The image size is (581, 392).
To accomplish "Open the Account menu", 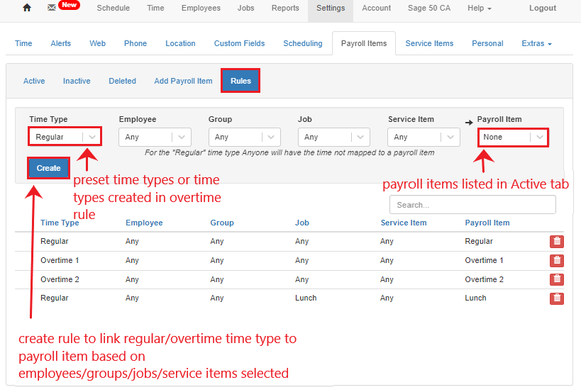I will tap(377, 8).
